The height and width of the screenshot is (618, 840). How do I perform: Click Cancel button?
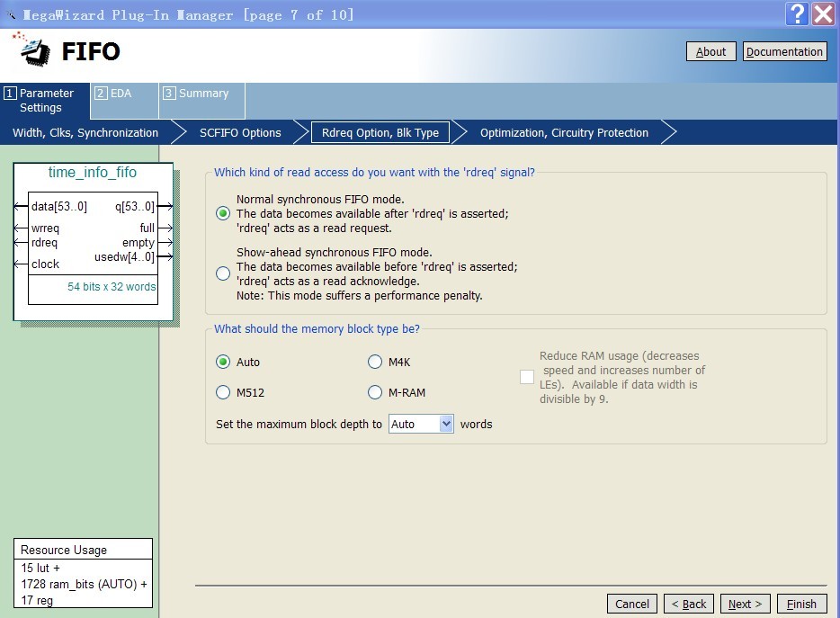click(632, 605)
